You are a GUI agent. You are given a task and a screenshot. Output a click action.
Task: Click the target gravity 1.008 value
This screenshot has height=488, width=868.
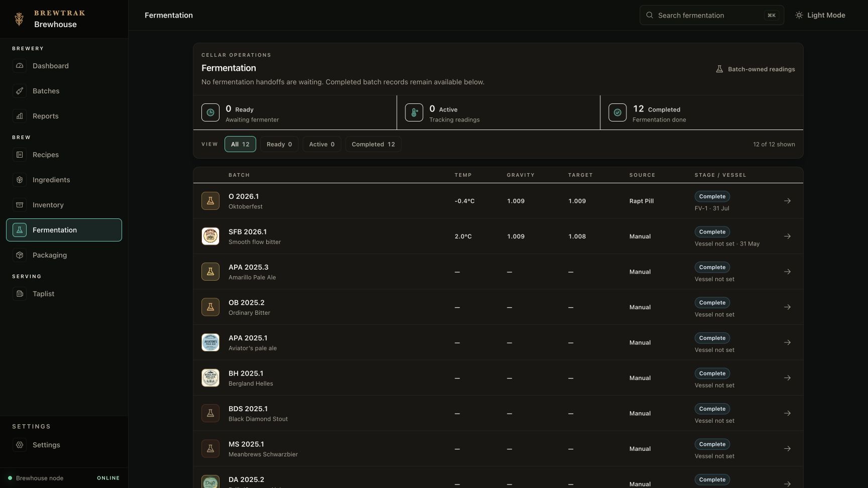click(577, 236)
